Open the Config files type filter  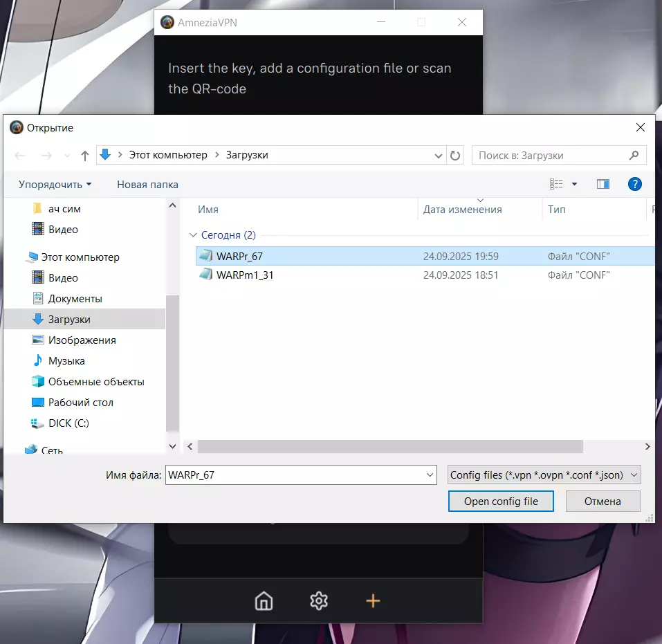click(x=544, y=475)
